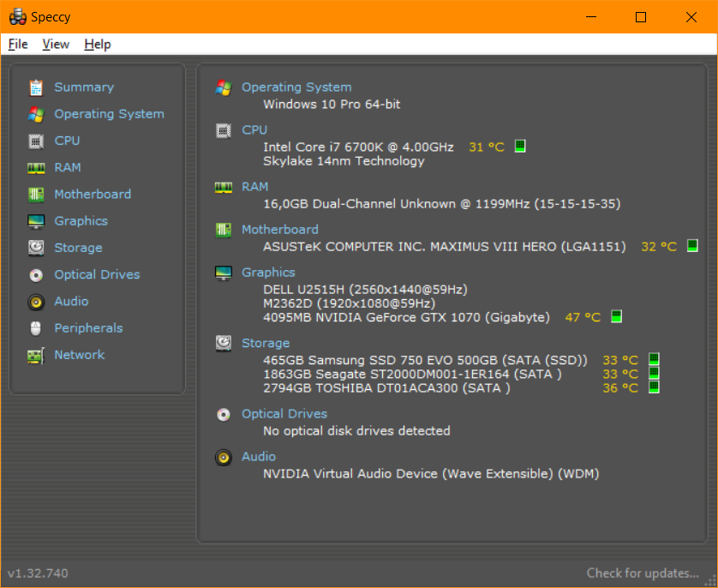Open Optical Drives in sidebar
This screenshot has height=588, width=718.
click(x=97, y=275)
